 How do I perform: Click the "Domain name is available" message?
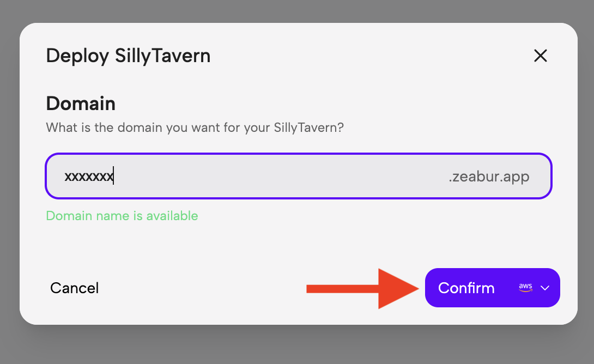[122, 216]
